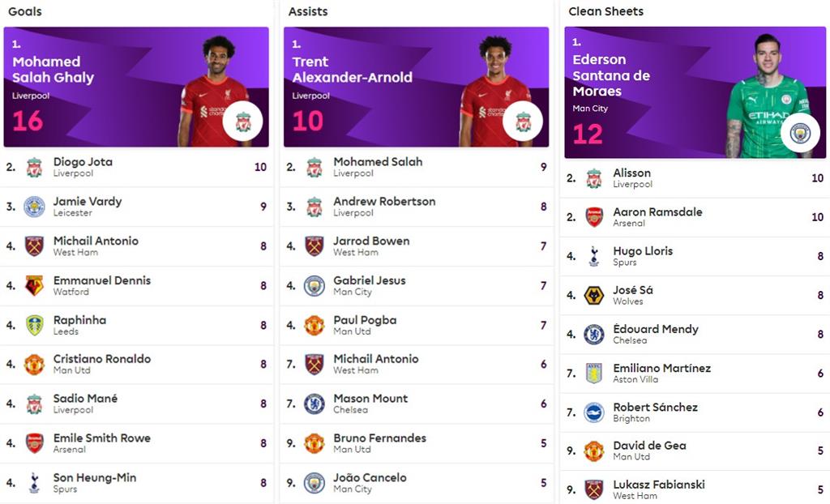Click Aston Villa crest beside Emiliano Martínez

594,374
